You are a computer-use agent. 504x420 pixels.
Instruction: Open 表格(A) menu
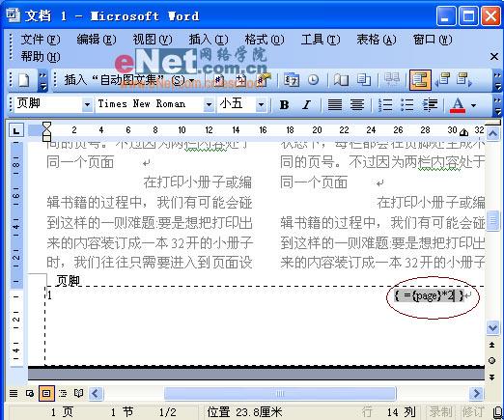[x=377, y=40]
